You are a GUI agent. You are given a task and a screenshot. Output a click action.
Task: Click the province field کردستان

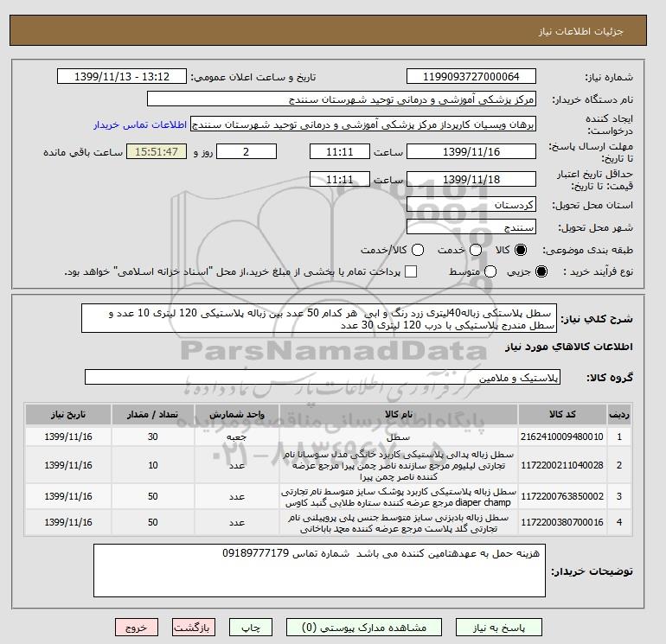point(471,205)
